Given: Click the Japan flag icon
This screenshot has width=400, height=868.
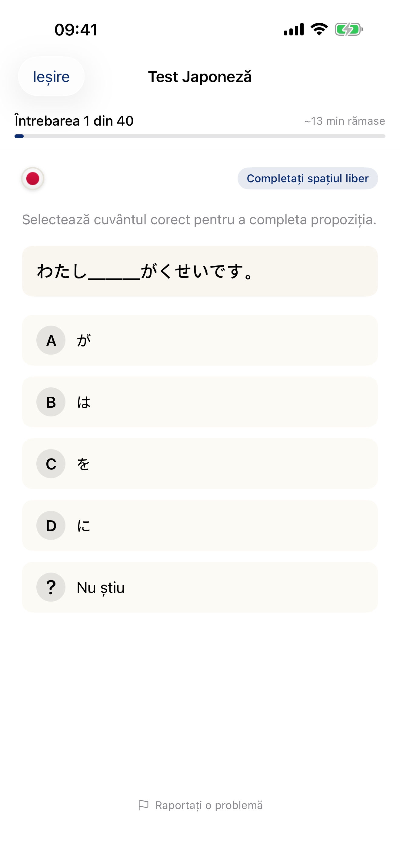Looking at the screenshot, I should (x=32, y=179).
